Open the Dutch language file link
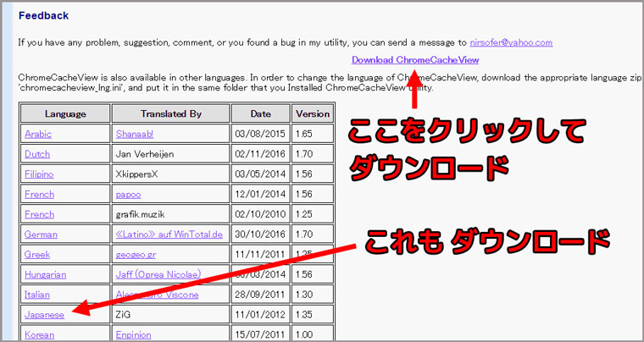Viewport: 644px width, 342px height. point(37,154)
